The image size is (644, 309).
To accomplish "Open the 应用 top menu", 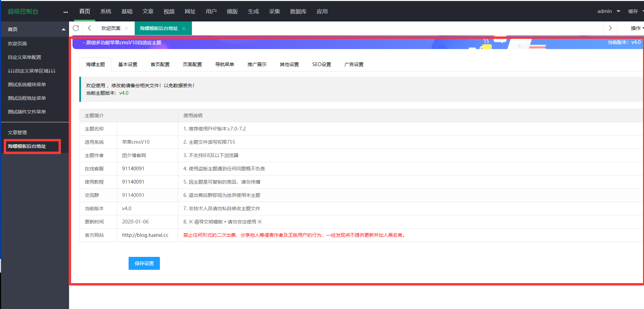I will (x=322, y=11).
